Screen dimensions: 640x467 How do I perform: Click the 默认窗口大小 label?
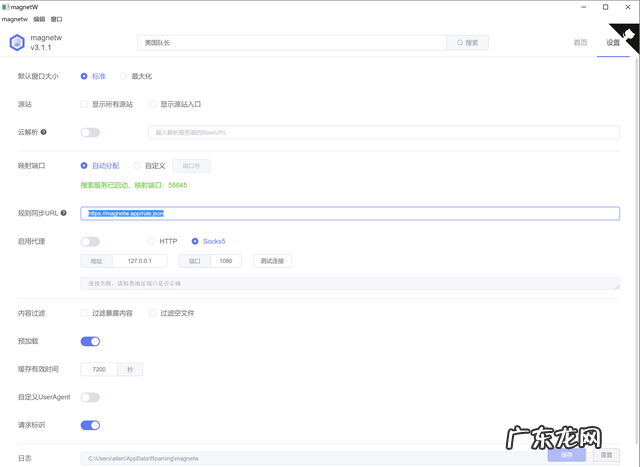[38, 76]
